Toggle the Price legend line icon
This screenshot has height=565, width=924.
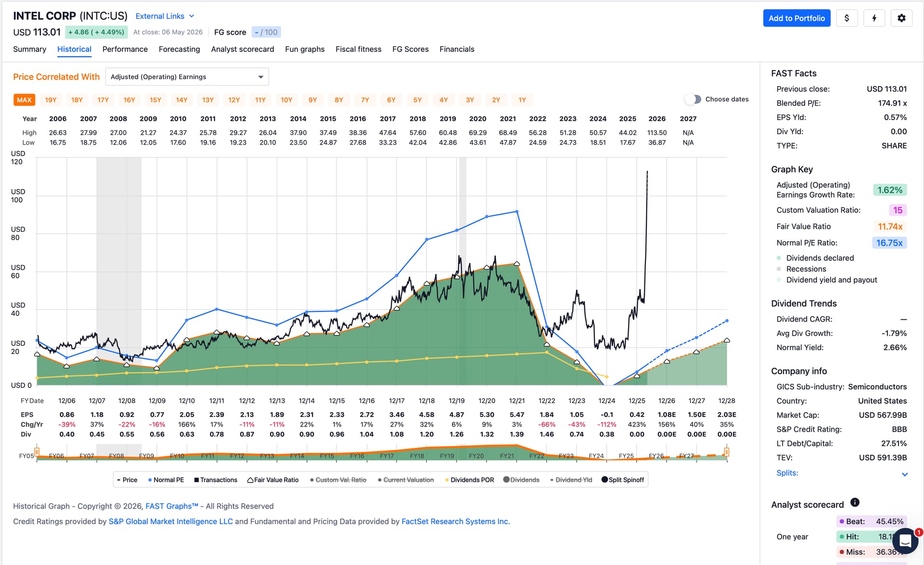click(x=119, y=480)
